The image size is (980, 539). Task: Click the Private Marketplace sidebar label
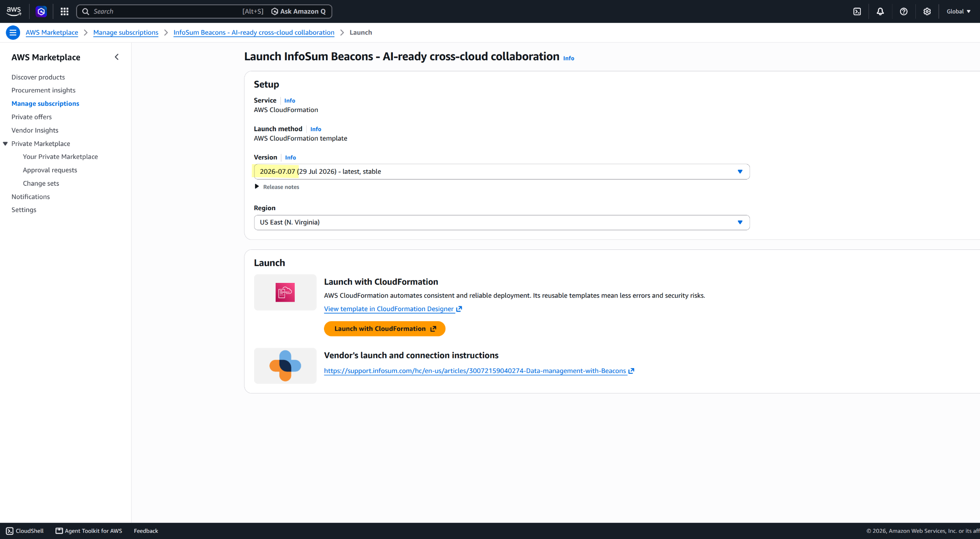pyautogui.click(x=41, y=144)
